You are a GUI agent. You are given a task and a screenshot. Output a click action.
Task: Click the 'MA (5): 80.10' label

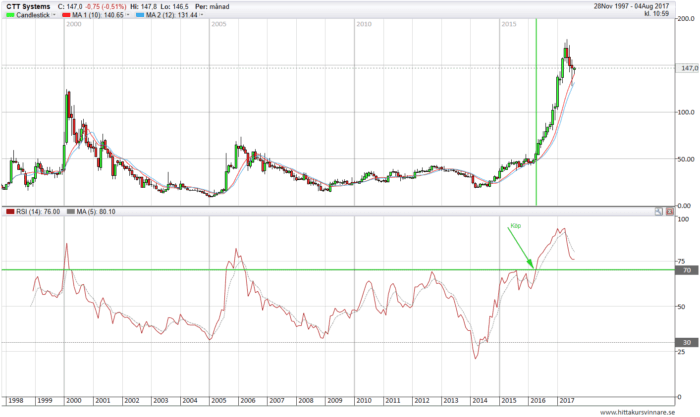96,212
